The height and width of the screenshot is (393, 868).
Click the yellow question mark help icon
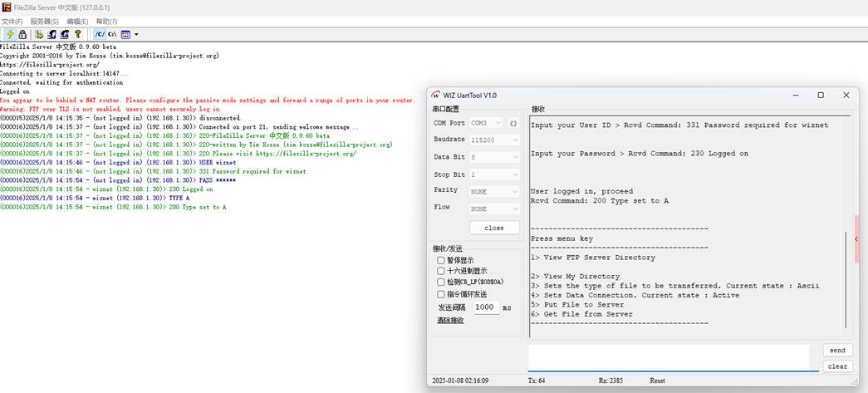tap(78, 35)
